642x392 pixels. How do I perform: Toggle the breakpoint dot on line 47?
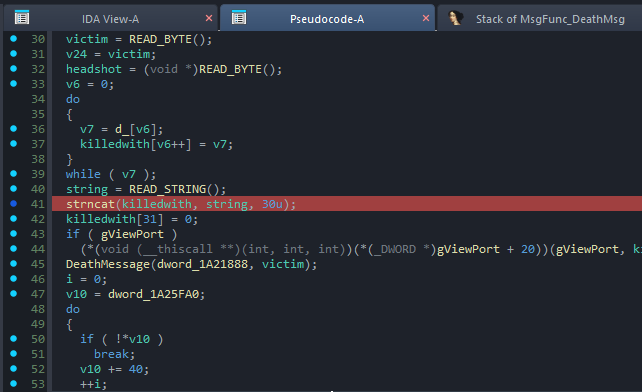pyautogui.click(x=14, y=294)
